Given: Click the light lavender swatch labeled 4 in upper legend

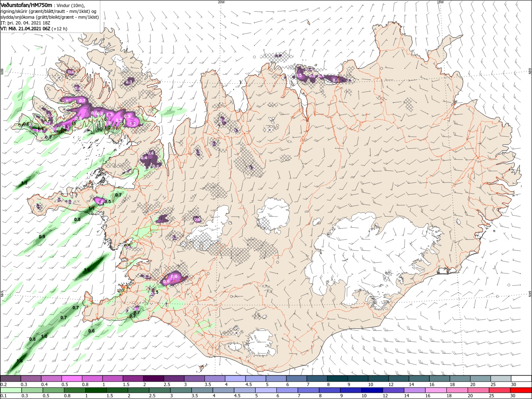Looking at the screenshot, I should coord(235,378).
